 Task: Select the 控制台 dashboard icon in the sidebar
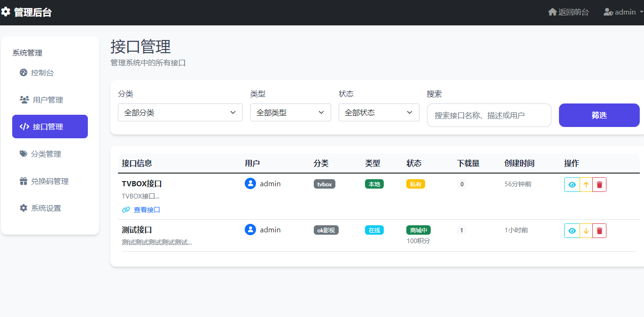pyautogui.click(x=24, y=73)
